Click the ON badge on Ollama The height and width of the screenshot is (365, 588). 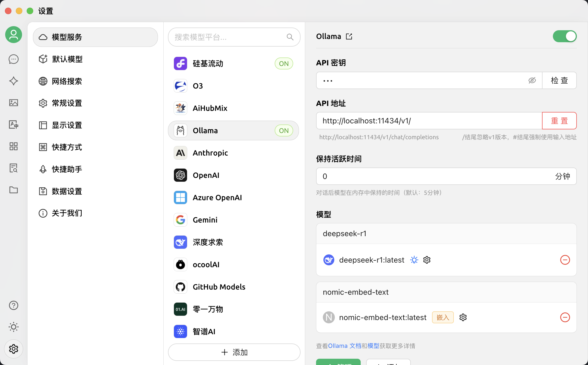pos(284,130)
